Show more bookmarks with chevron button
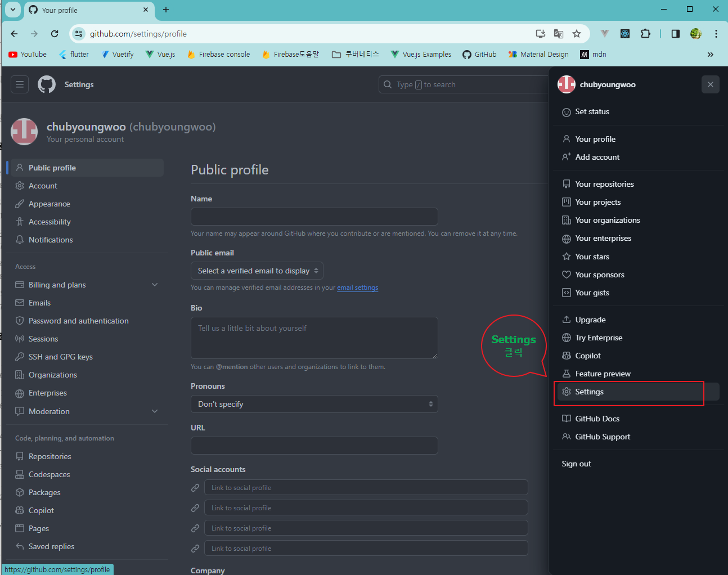728x575 pixels. (x=711, y=55)
